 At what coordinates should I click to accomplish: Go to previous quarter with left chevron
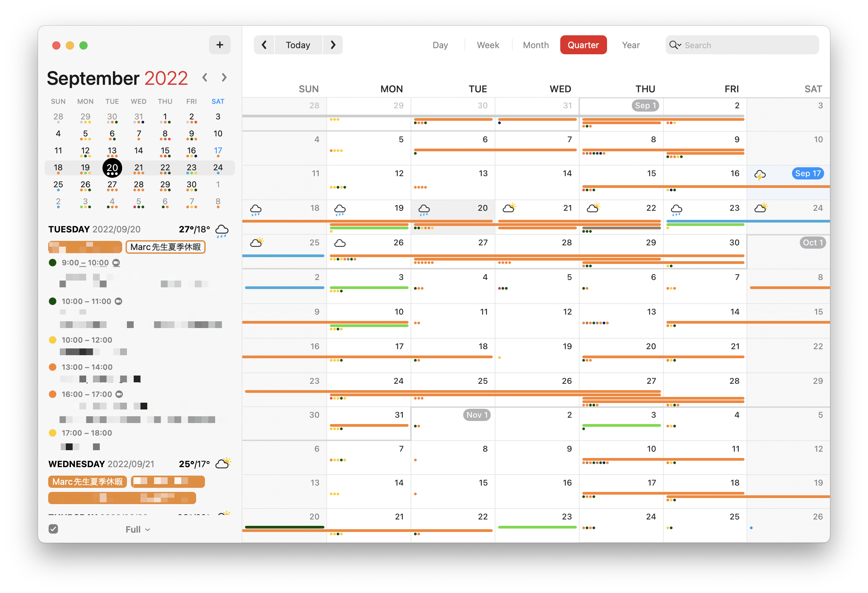click(x=264, y=45)
